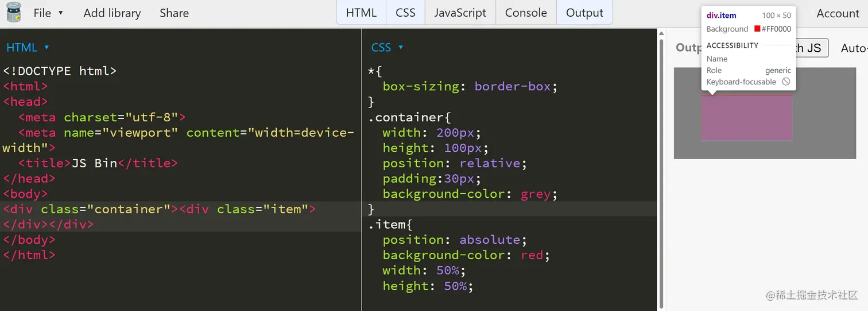This screenshot has width=868, height=311.
Task: Click the 'height: 50%;' declaration
Action: (x=428, y=285)
